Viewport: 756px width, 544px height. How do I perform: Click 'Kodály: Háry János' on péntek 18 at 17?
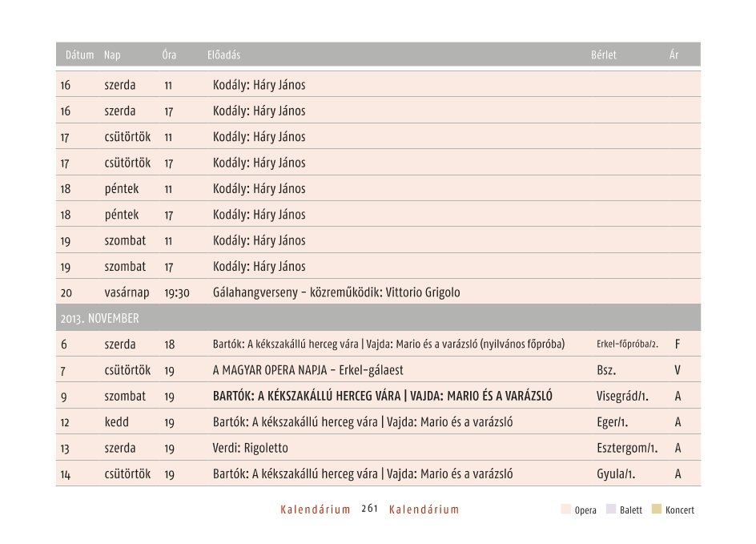(x=259, y=215)
